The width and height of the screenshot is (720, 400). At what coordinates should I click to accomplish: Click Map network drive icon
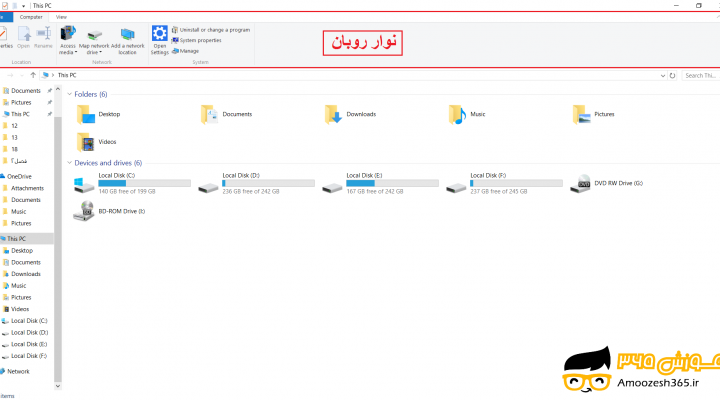tap(95, 35)
